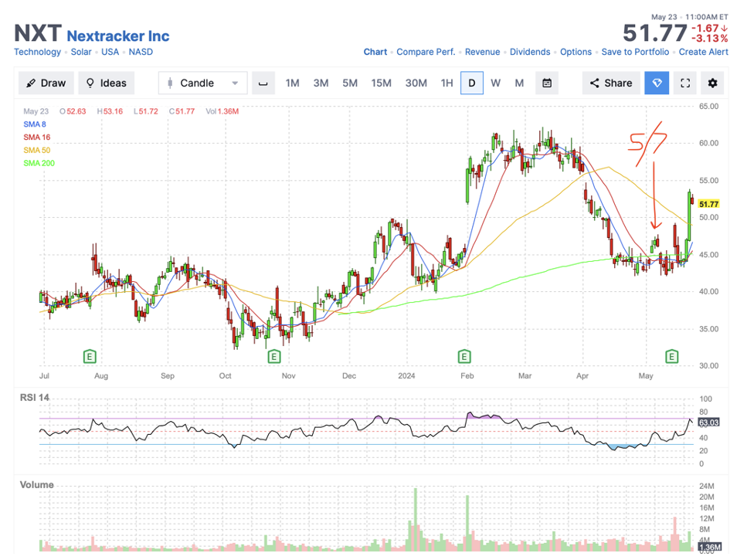Viewport: 747px width, 560px height.
Task: Click Save to Portfolio
Action: (635, 52)
